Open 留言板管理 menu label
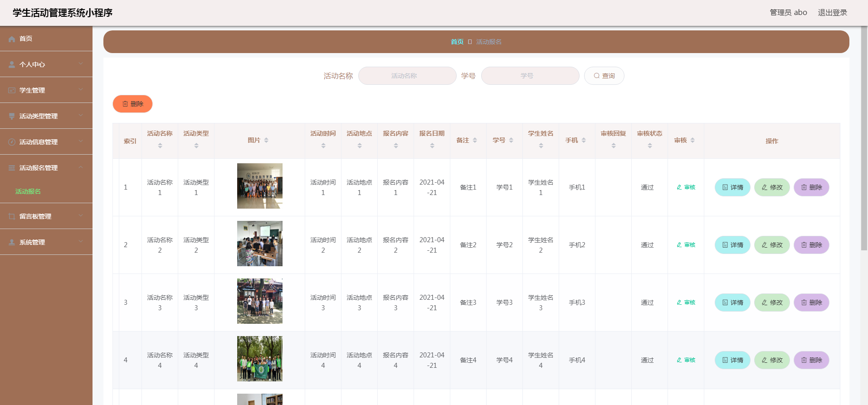Image resolution: width=868 pixels, height=405 pixels. click(35, 217)
